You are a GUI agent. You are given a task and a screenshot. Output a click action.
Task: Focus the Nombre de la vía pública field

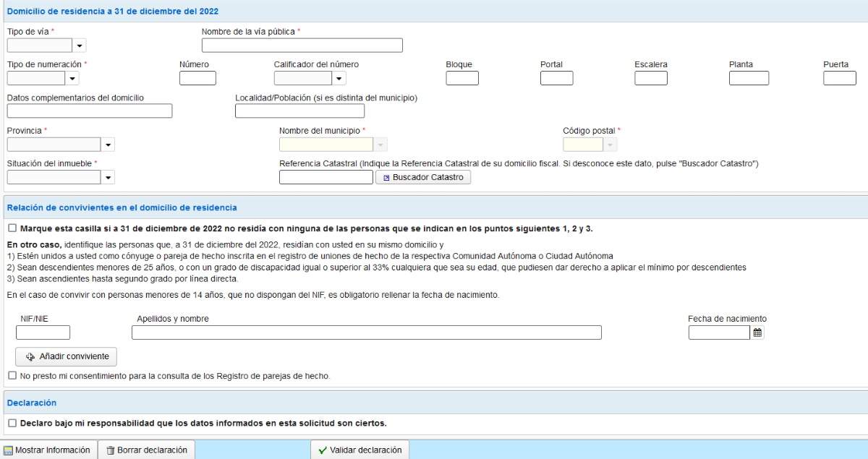tap(302, 46)
